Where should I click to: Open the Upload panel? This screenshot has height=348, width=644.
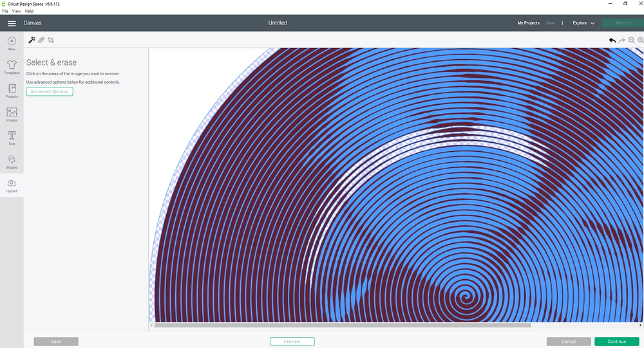(x=12, y=185)
